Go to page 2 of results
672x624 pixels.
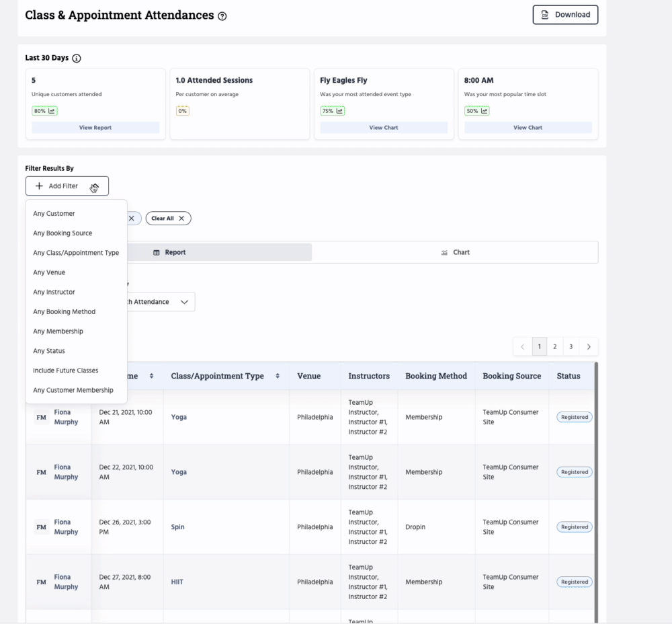pyautogui.click(x=554, y=347)
